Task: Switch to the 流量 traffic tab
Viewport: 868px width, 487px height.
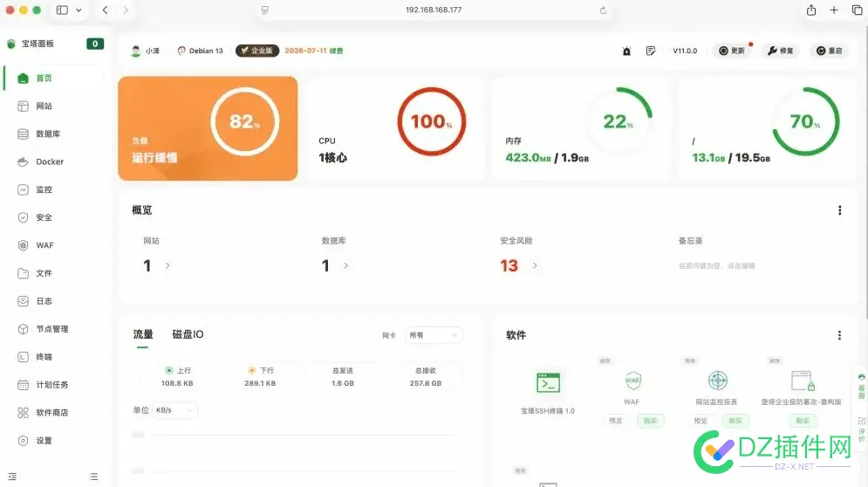Action: 143,334
